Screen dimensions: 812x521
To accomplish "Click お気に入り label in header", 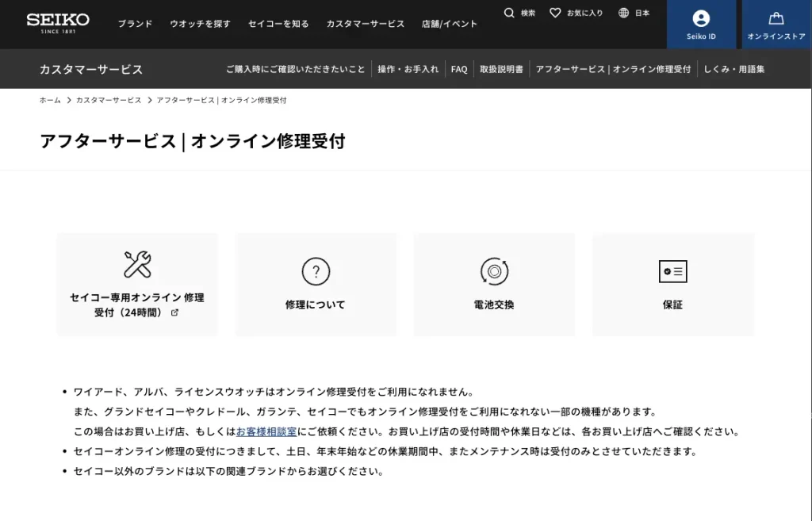I will [585, 13].
